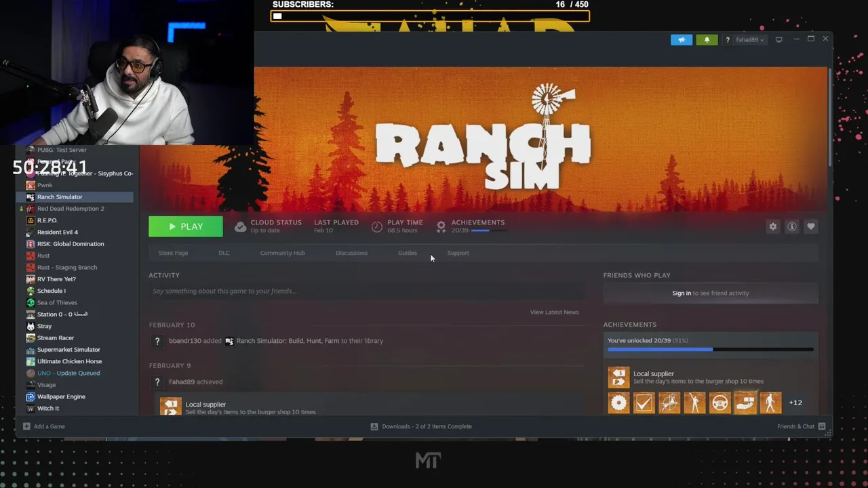Open the green bell notifications button

pos(707,40)
